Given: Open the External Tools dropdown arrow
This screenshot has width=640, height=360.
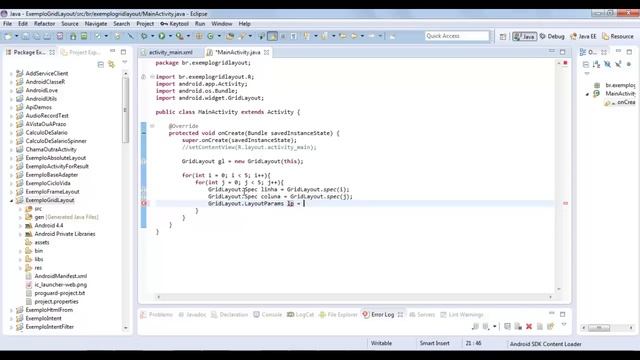Looking at the screenshot, I should (188, 36).
